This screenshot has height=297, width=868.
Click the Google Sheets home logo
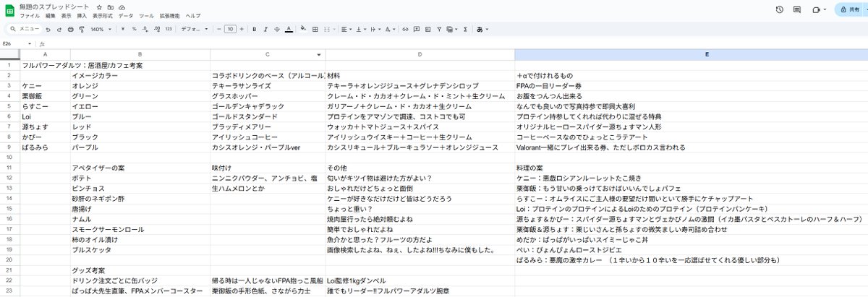[x=9, y=9]
